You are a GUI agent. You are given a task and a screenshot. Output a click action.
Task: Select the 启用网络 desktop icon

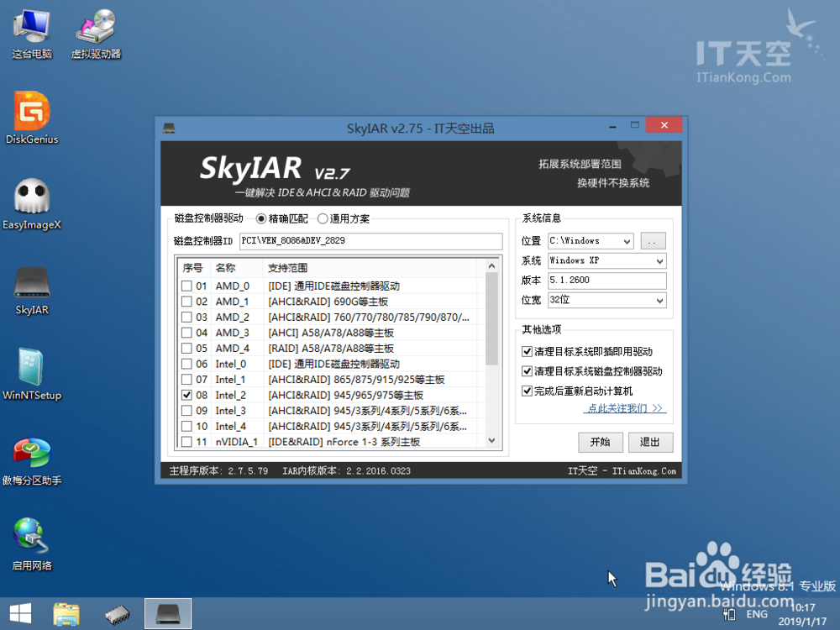pyautogui.click(x=32, y=543)
